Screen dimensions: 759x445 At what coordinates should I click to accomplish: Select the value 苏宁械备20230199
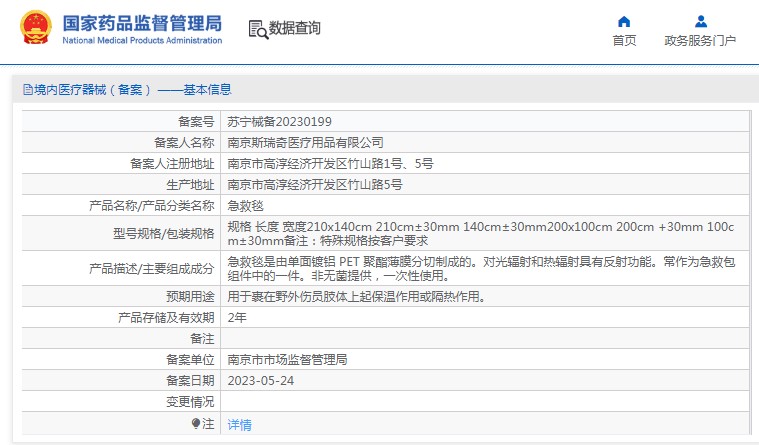click(x=279, y=122)
